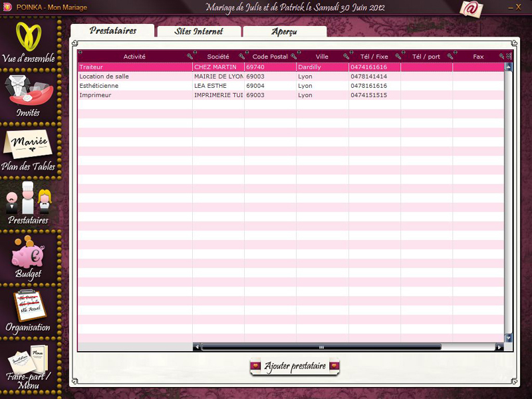Click the Dardilly city cell

coord(323,67)
